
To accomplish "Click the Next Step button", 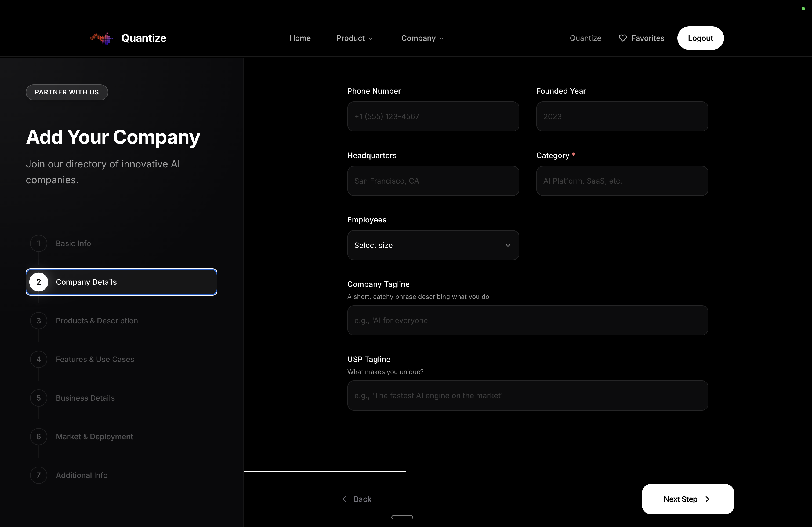I will (x=687, y=499).
